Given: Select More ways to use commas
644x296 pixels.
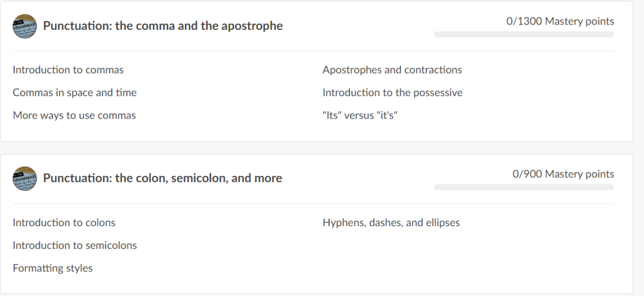Looking at the screenshot, I should point(74,115).
